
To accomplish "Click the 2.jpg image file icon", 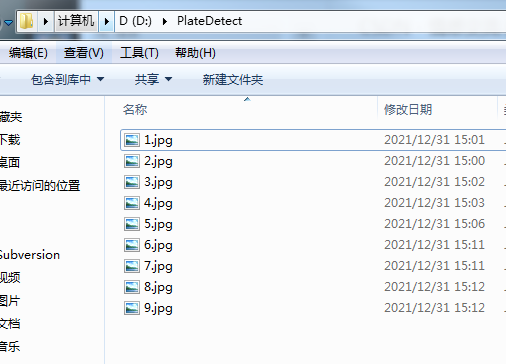I will (x=132, y=161).
